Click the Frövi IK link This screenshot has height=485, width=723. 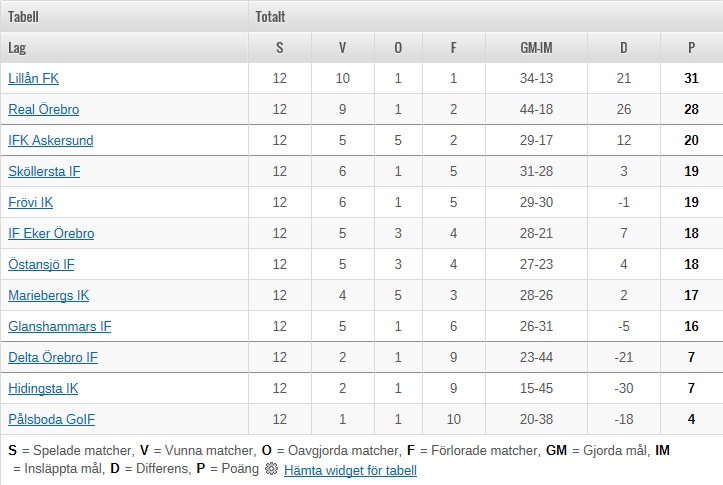point(30,202)
